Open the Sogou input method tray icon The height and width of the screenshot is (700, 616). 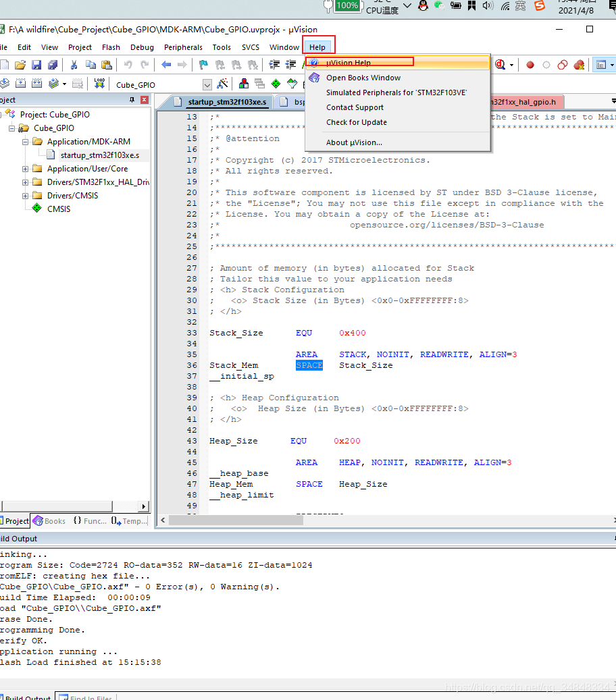point(540,5)
